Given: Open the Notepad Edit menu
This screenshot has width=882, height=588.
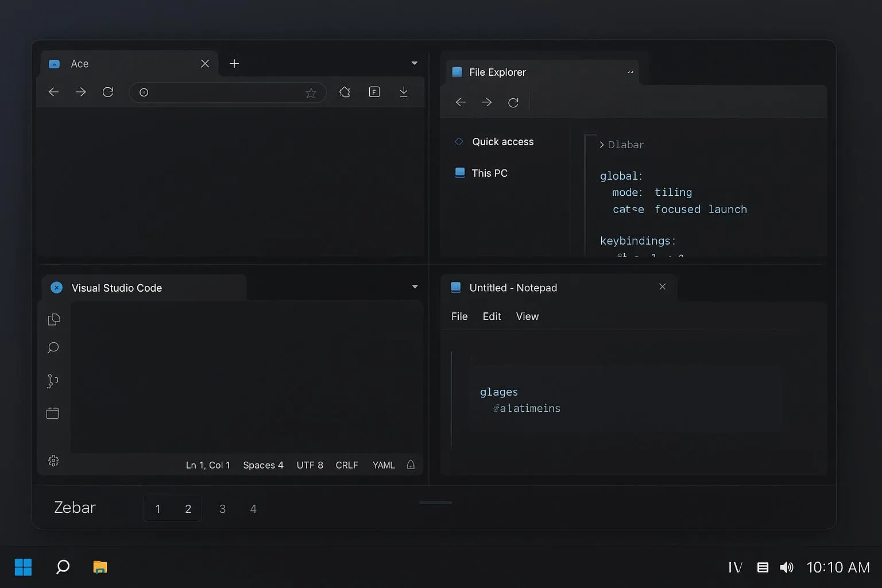Looking at the screenshot, I should coord(492,316).
